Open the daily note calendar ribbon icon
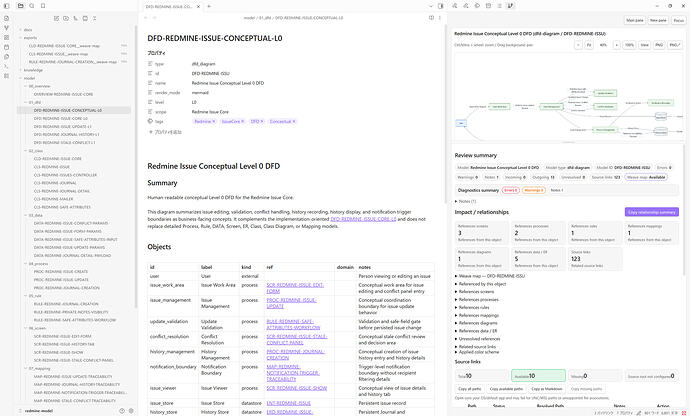690x416 pixels. tap(6, 47)
